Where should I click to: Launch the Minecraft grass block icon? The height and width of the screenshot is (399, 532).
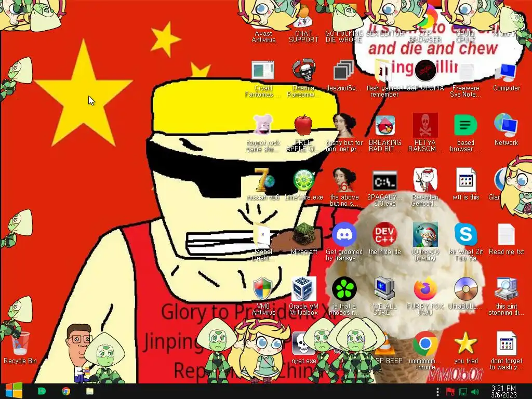(303, 239)
